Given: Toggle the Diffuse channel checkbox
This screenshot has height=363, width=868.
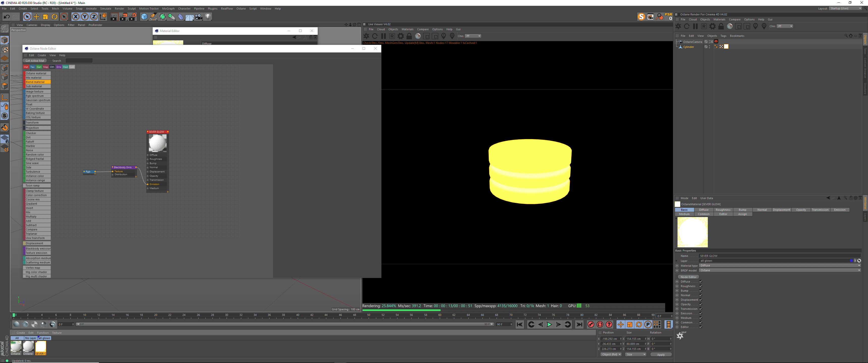Looking at the screenshot, I should pyautogui.click(x=700, y=282).
